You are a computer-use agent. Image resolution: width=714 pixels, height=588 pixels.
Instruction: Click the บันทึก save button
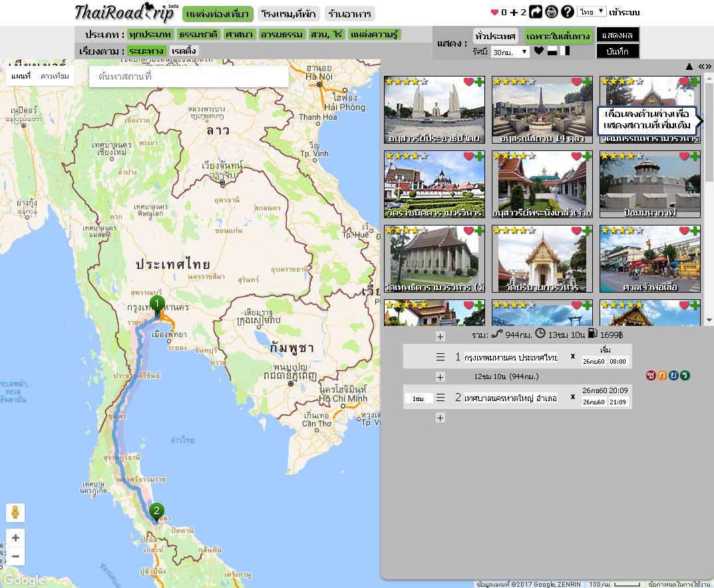[x=618, y=51]
